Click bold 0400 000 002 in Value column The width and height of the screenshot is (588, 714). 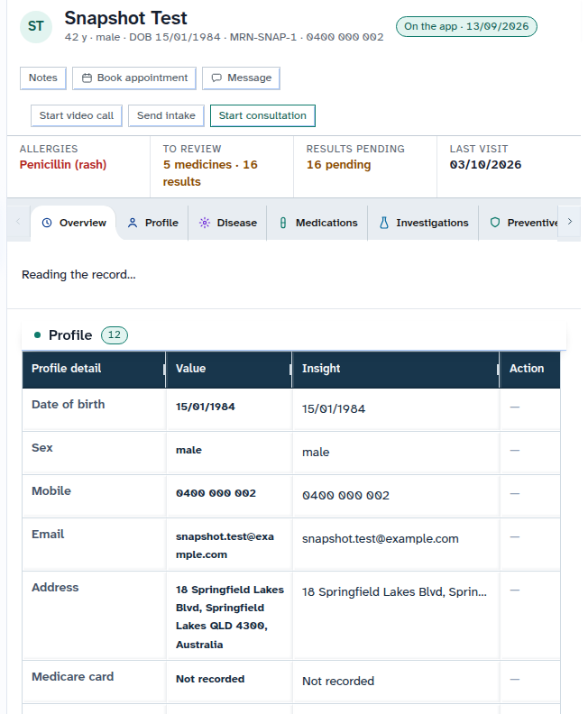pyautogui.click(x=216, y=493)
